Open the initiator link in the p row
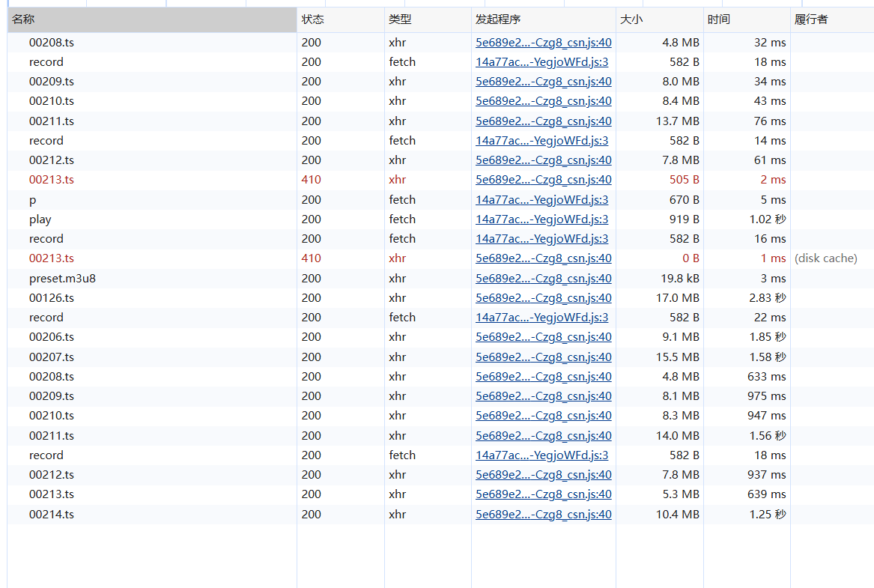Screen dimensions: 874x588 click(x=541, y=199)
